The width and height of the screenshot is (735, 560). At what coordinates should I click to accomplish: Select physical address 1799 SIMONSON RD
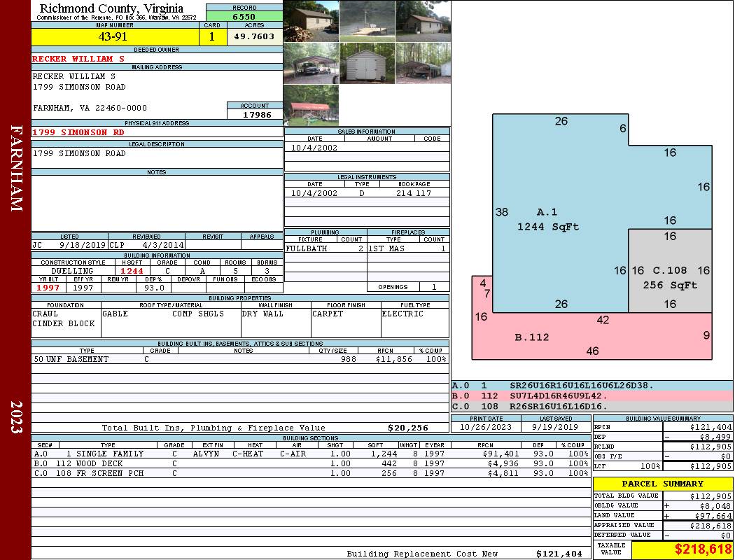[78, 132]
